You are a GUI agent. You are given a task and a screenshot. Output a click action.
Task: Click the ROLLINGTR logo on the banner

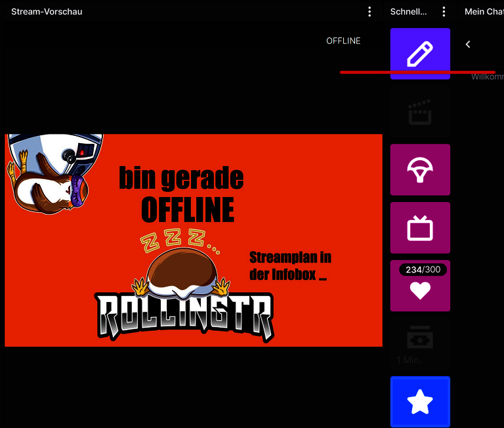(184, 317)
